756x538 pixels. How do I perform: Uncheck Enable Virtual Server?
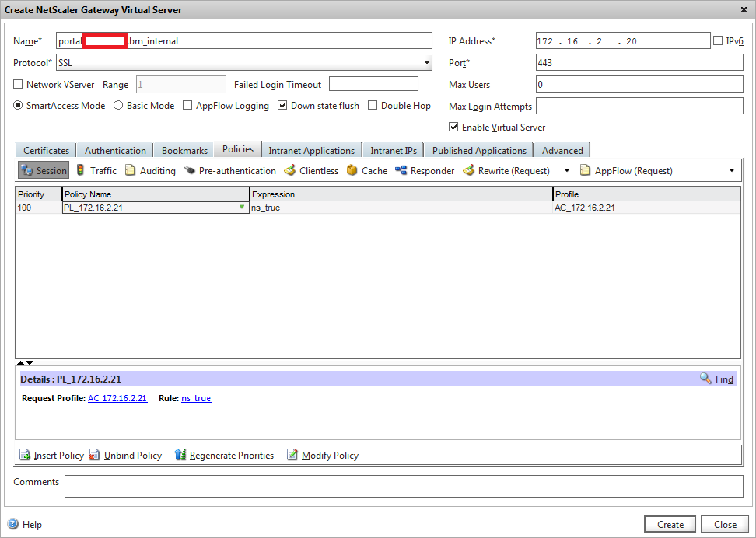(x=453, y=127)
